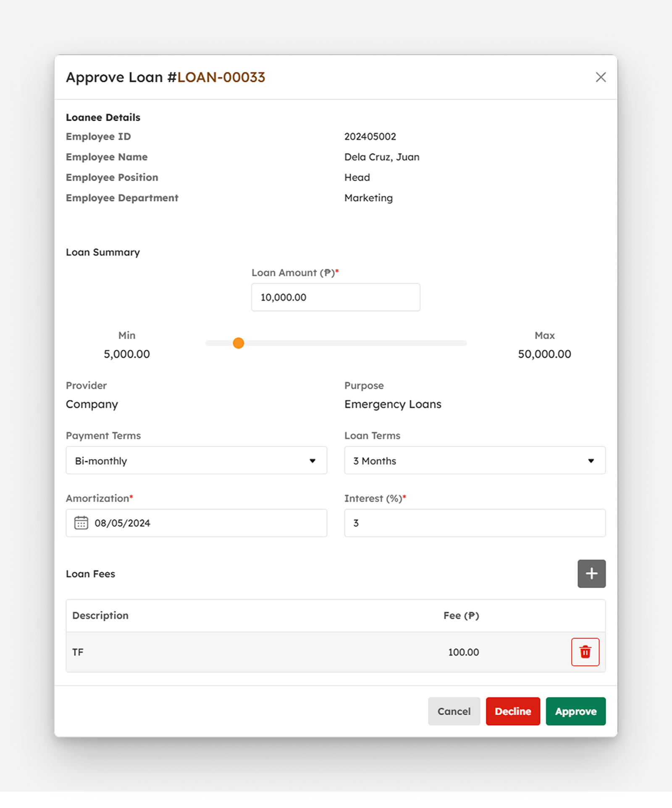
Task: Click the minimum value 5,000.00
Action: (x=127, y=354)
